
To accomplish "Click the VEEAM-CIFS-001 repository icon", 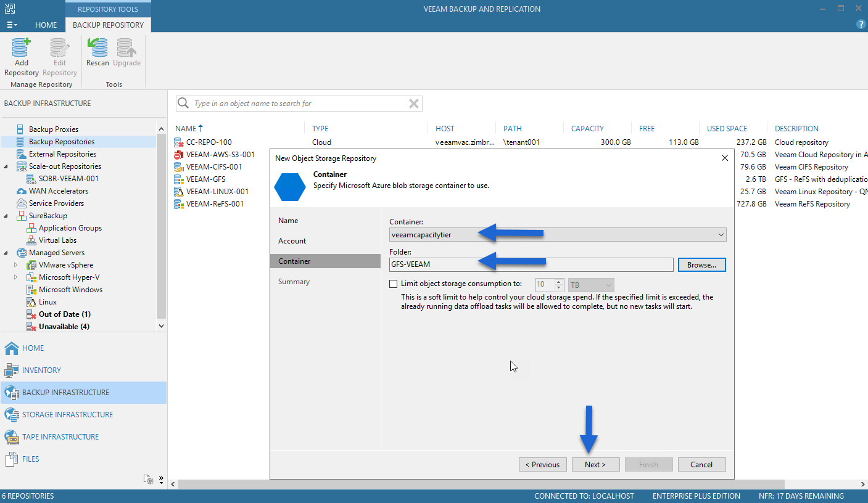I will coord(179,167).
